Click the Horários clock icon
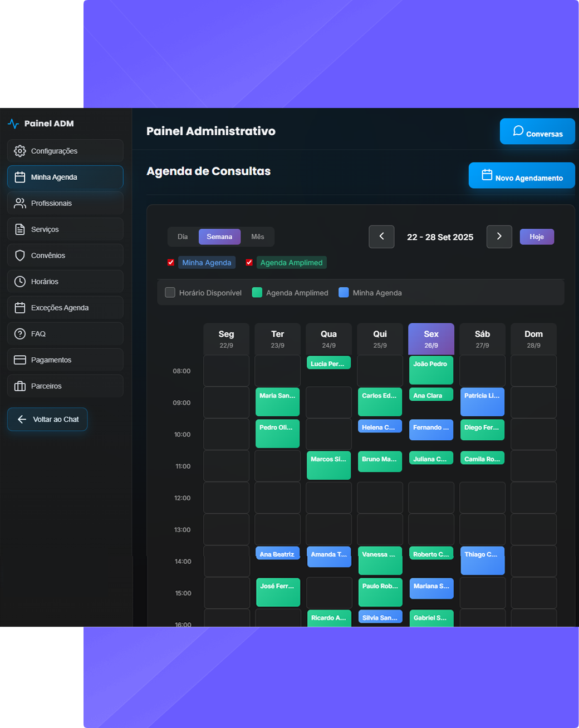Image resolution: width=579 pixels, height=728 pixels. [20, 282]
